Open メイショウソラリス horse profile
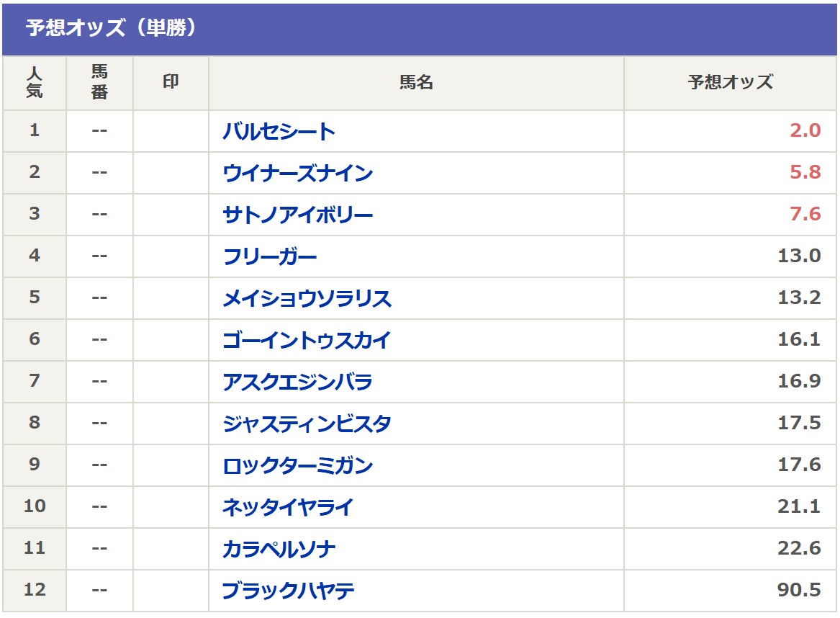 click(307, 298)
